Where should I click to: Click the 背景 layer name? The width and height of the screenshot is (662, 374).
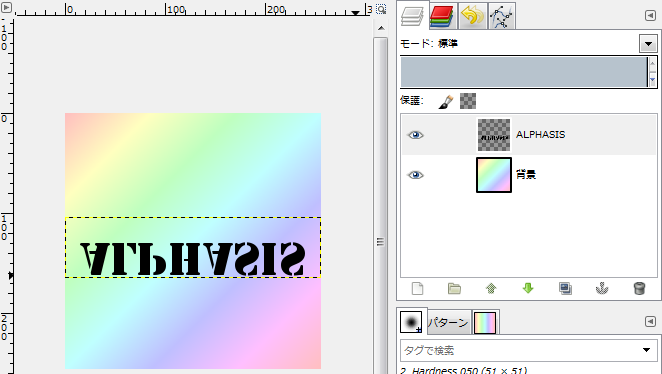526,175
